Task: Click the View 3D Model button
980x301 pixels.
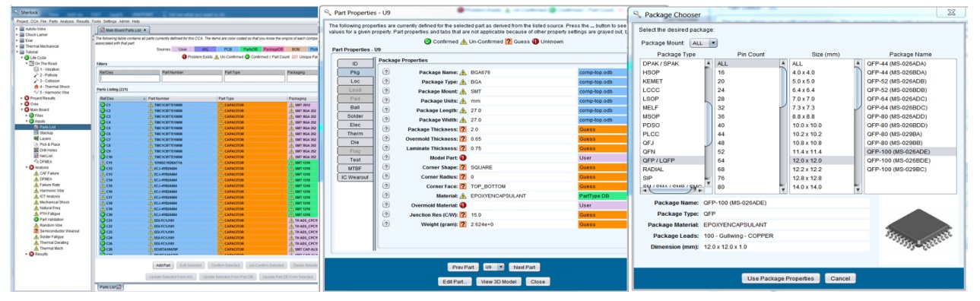Action: click(x=500, y=281)
